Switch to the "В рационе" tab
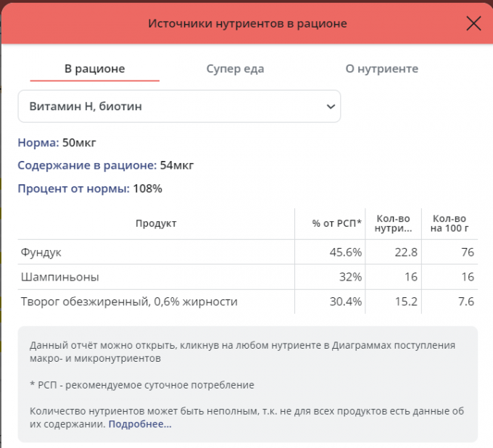 pos(95,69)
